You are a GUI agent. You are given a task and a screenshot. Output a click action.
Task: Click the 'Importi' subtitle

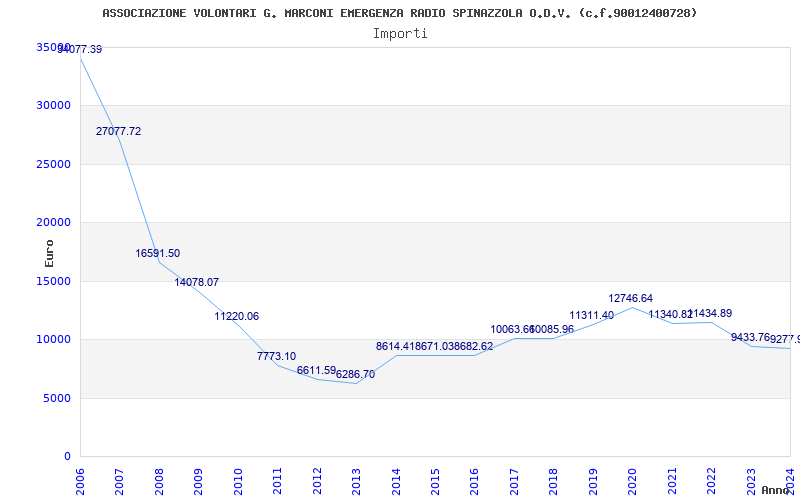click(400, 34)
